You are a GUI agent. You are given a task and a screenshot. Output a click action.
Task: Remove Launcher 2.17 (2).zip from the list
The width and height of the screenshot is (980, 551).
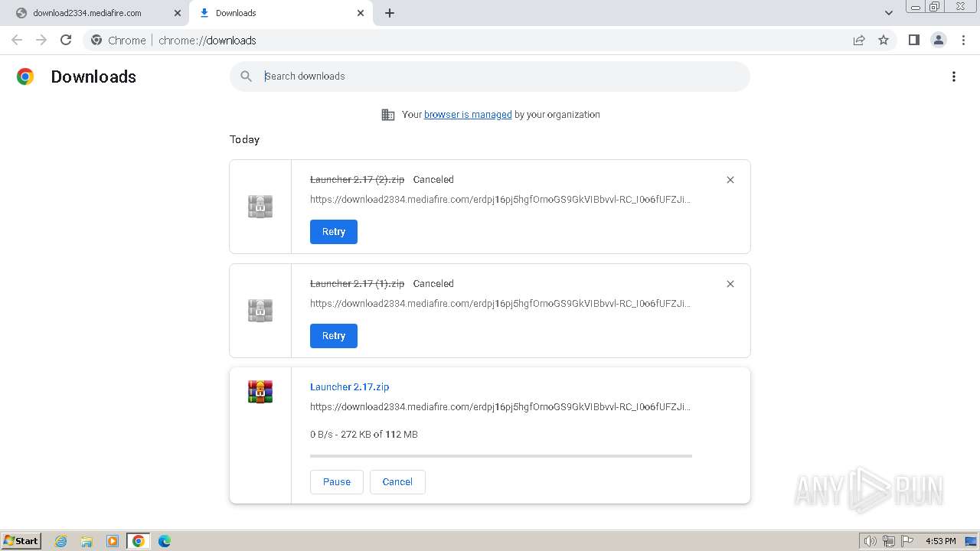[x=730, y=180]
